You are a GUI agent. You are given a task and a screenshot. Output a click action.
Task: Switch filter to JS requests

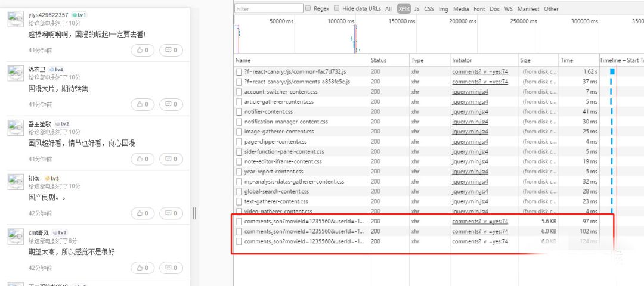[x=417, y=9]
